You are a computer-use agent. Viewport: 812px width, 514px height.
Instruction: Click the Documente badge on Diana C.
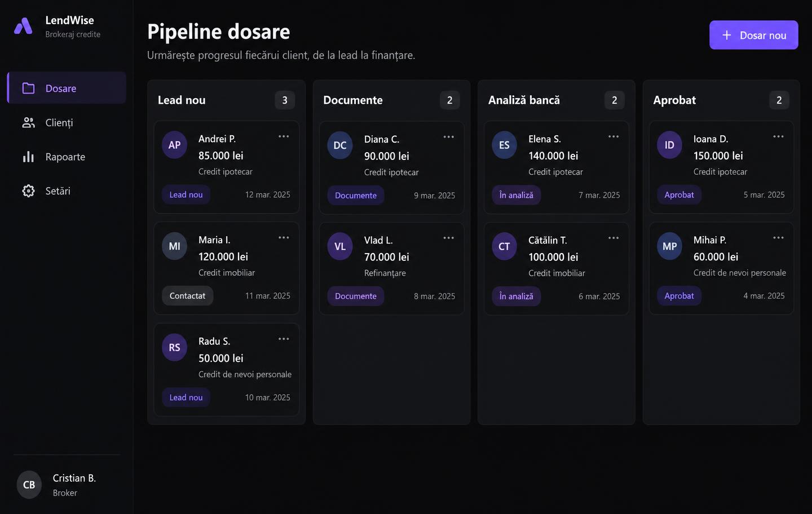[356, 195]
